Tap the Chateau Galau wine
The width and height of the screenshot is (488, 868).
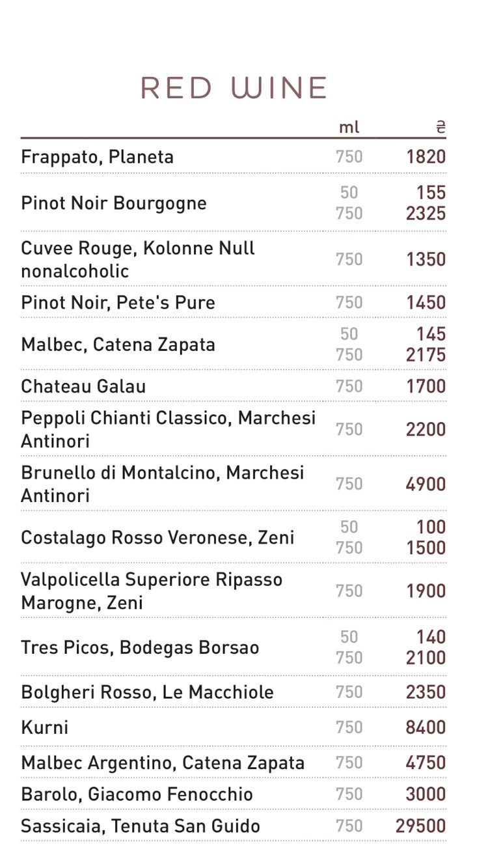coord(233,386)
